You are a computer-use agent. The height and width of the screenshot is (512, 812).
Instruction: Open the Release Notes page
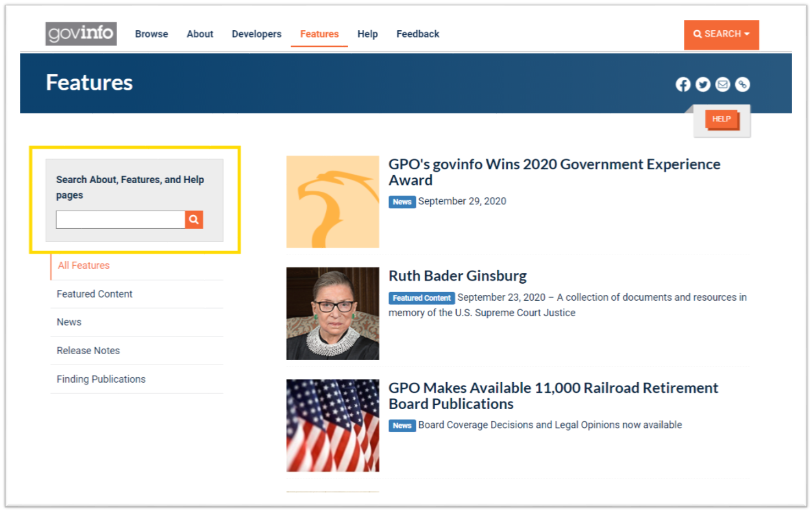click(88, 350)
